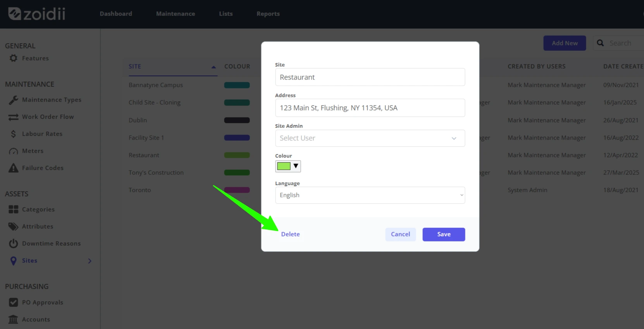Click the Save button

(444, 234)
